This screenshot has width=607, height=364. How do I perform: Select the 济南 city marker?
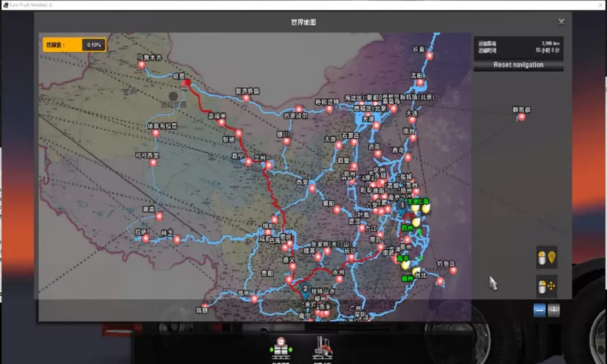pos(377,154)
